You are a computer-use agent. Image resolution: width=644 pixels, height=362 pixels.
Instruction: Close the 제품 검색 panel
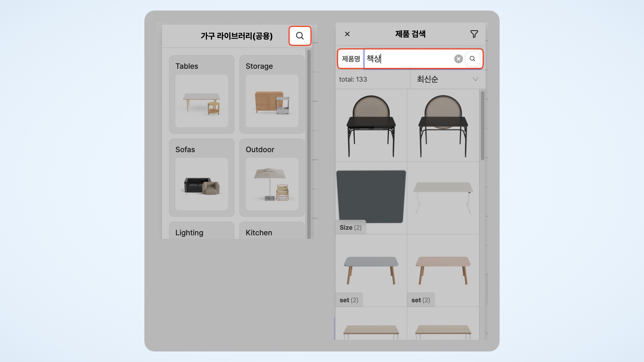click(347, 34)
